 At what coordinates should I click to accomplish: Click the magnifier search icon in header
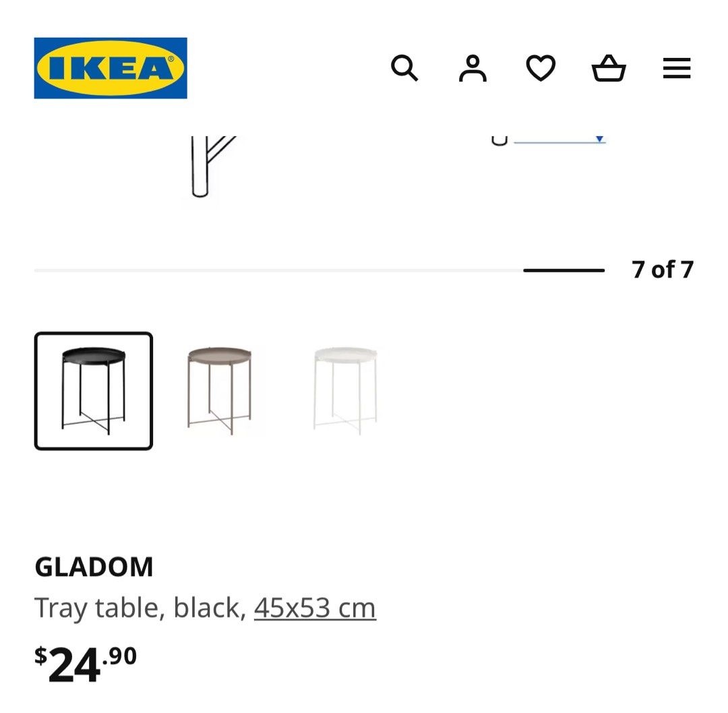coord(405,67)
